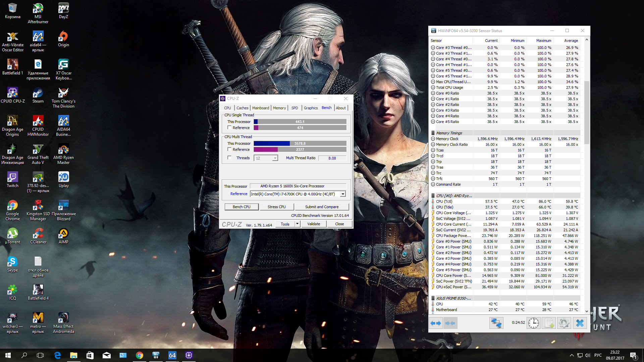
Task: Close sensors with the blue X icon
Action: pos(580,323)
